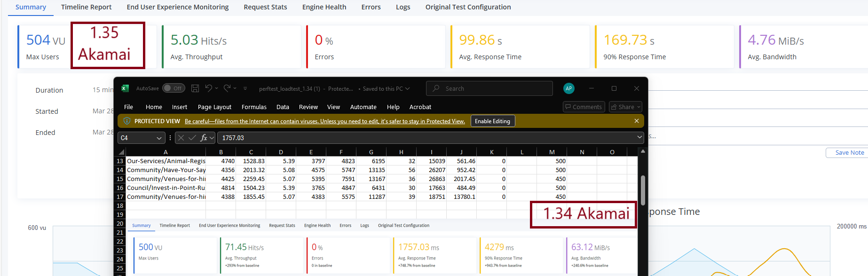868x276 pixels.
Task: Select cell 'Our-Services/Animal-Regis'
Action: (x=166, y=161)
